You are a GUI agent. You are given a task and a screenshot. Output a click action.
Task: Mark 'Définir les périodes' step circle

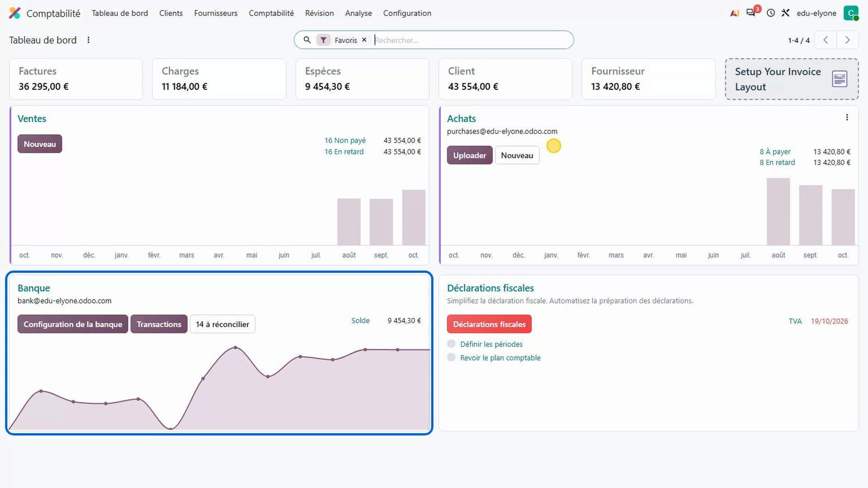451,343
